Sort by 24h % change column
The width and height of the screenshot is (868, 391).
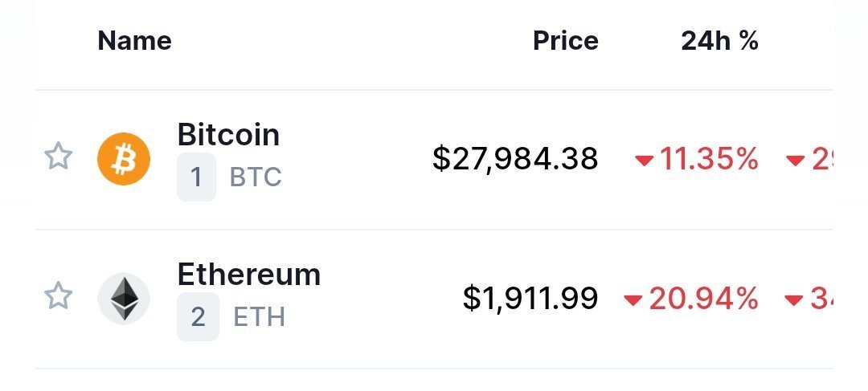tap(719, 41)
